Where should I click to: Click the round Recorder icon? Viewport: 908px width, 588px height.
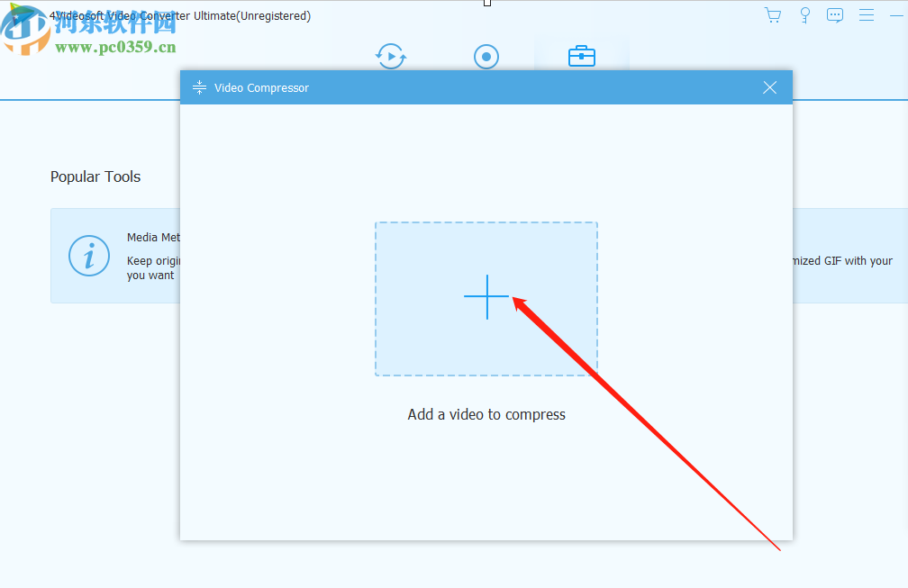point(486,56)
